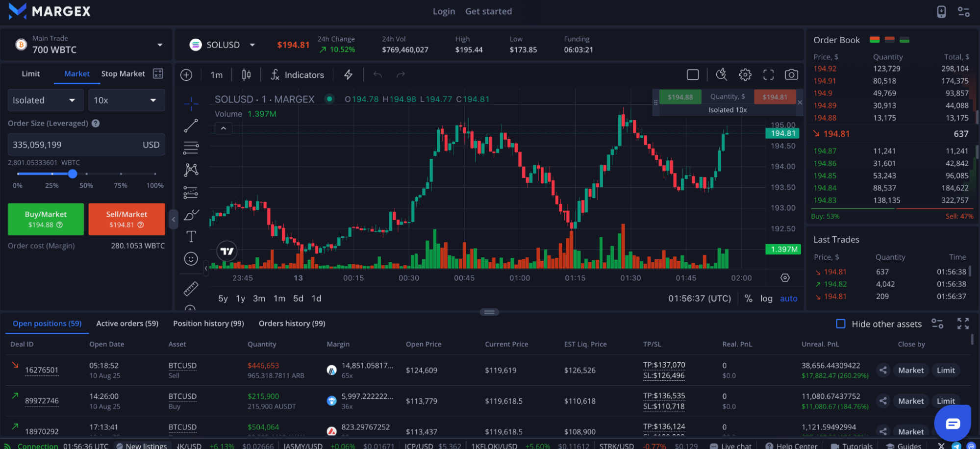Open the Measure ruler tool

click(191, 288)
